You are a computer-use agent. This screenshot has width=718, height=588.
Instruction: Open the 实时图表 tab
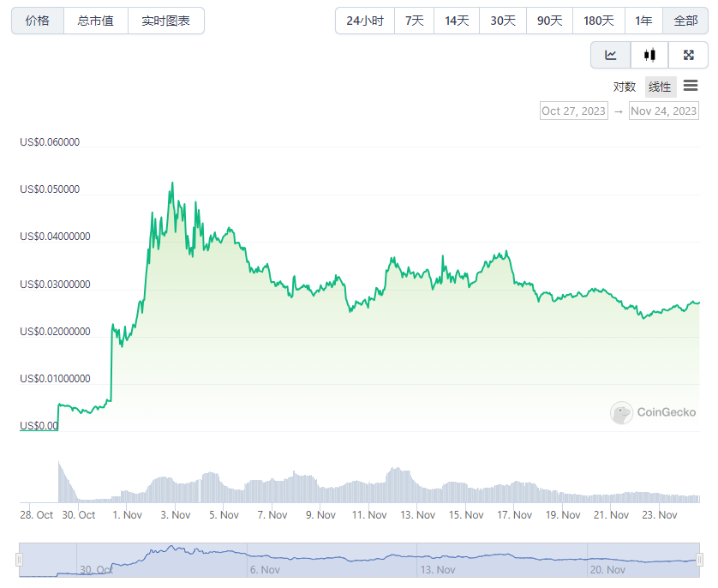(166, 21)
